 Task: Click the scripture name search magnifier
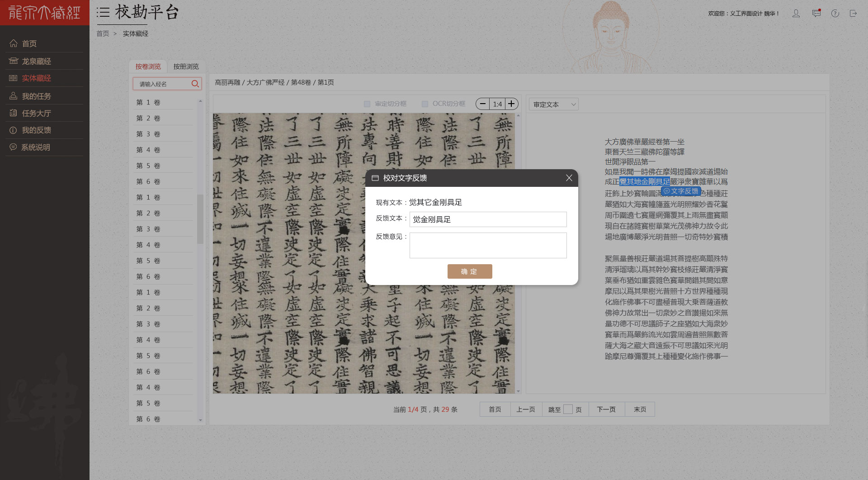(x=195, y=84)
